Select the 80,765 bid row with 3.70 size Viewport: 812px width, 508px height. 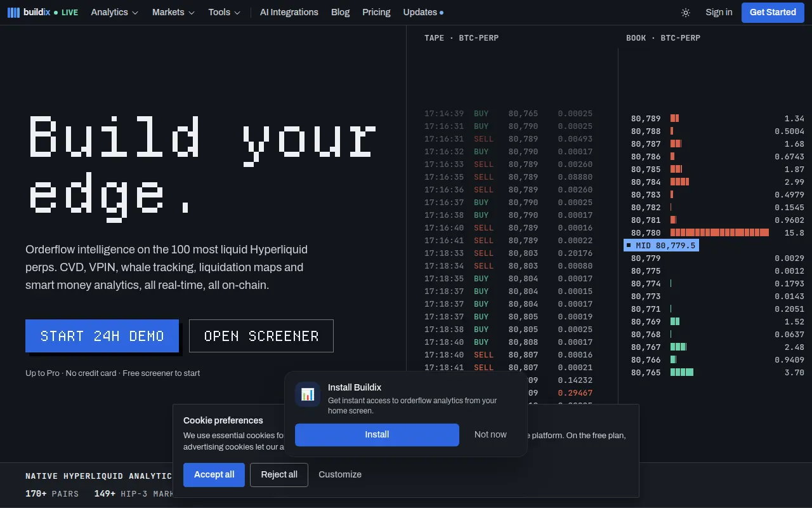(x=717, y=373)
